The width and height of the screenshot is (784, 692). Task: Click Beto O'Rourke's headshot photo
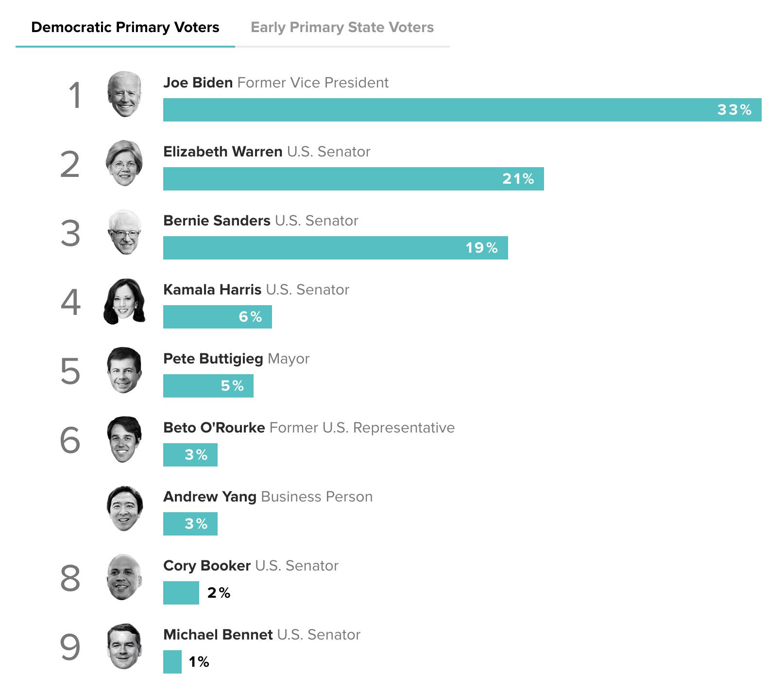pyautogui.click(x=124, y=439)
